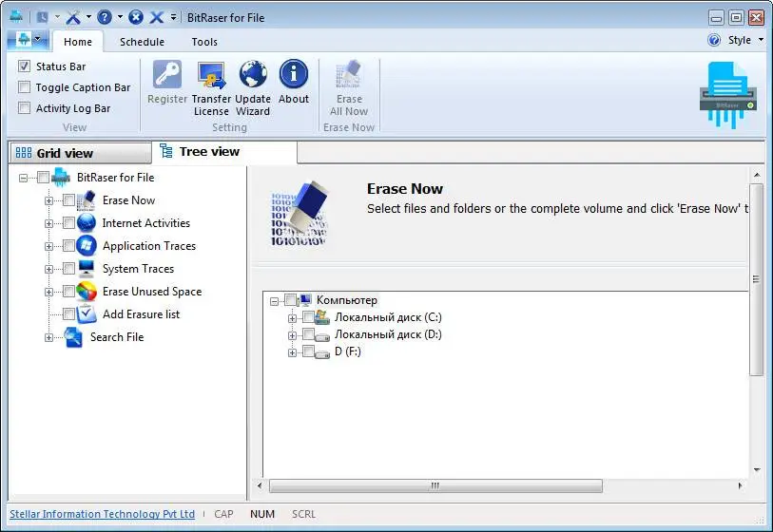Select the Search File magnifier icon

[73, 337]
